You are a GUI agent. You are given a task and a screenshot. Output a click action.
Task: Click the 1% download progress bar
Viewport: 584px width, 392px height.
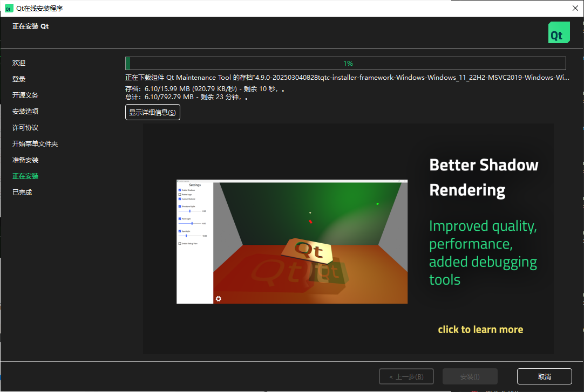345,63
